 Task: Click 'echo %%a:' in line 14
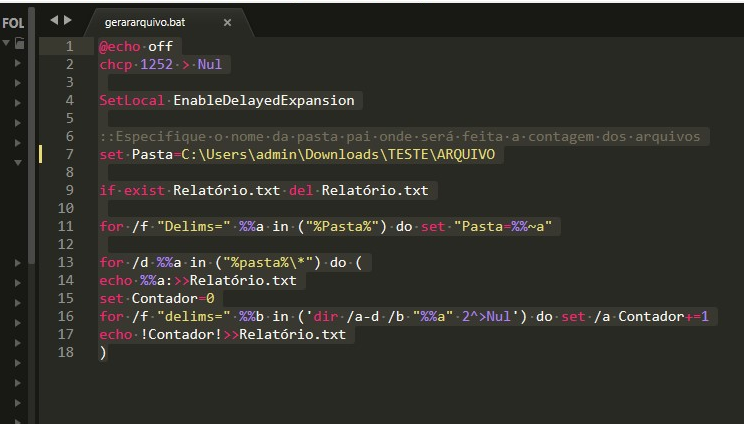pyautogui.click(x=136, y=280)
